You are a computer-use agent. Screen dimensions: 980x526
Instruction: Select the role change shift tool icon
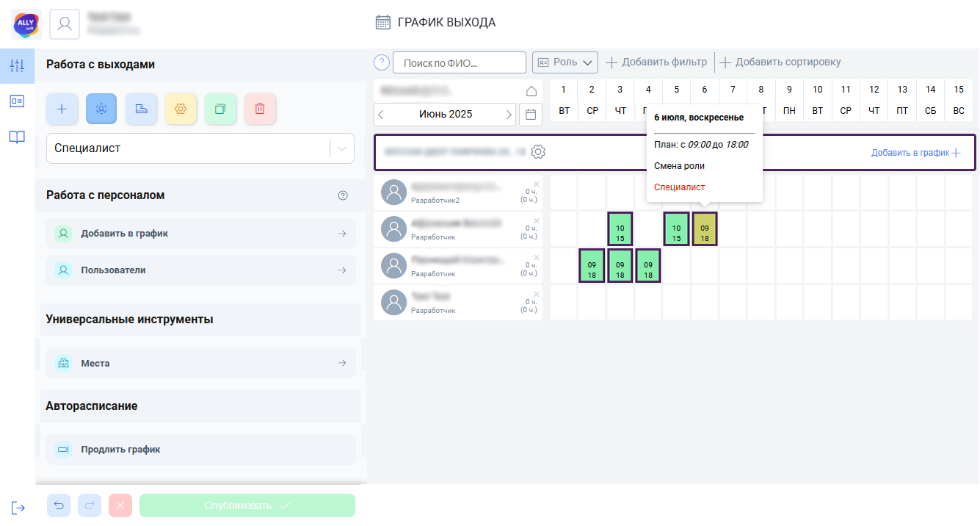click(x=101, y=109)
